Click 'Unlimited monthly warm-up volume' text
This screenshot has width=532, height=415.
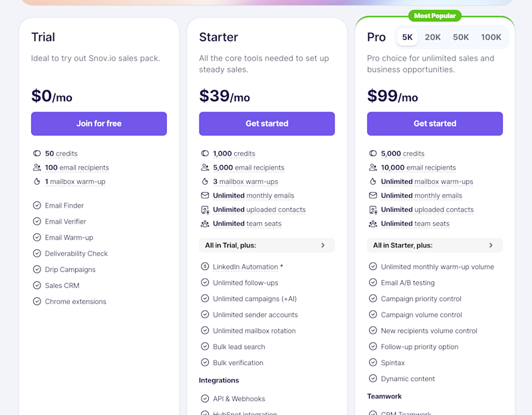pyautogui.click(x=438, y=267)
